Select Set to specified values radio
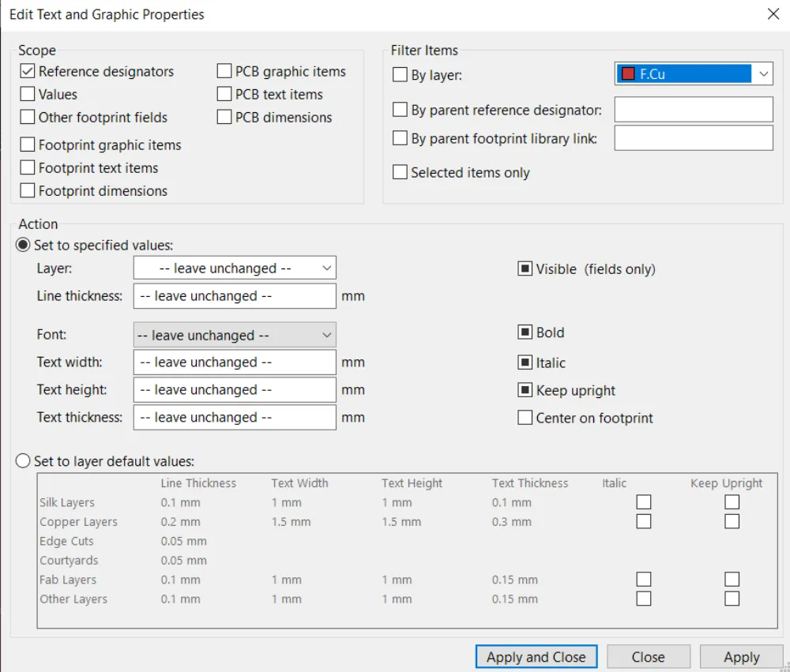 tap(24, 246)
